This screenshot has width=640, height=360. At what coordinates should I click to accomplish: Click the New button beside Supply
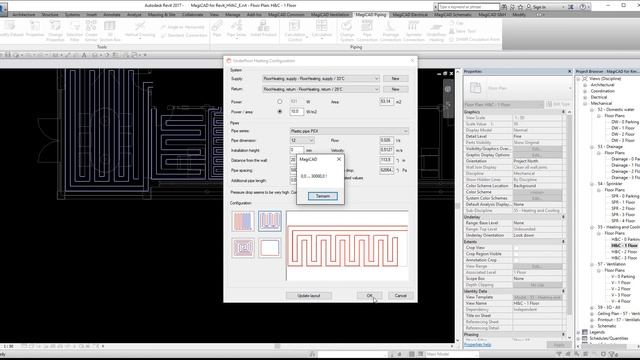pyautogui.click(x=395, y=78)
